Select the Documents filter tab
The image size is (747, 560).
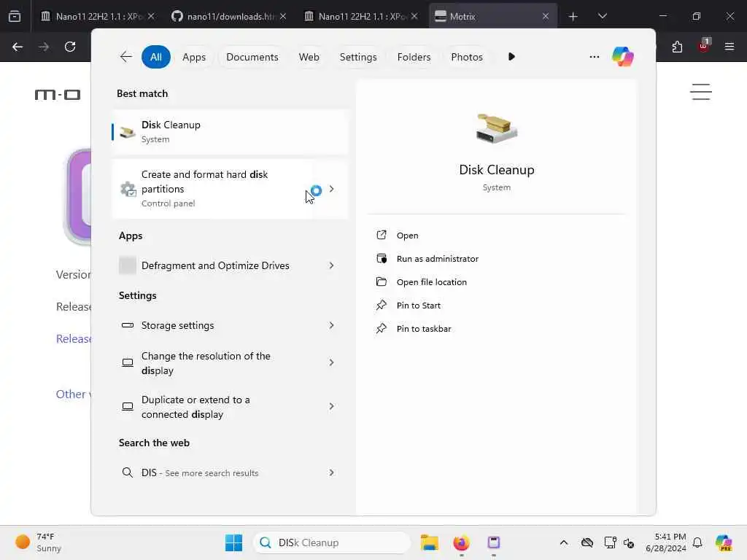coord(252,57)
